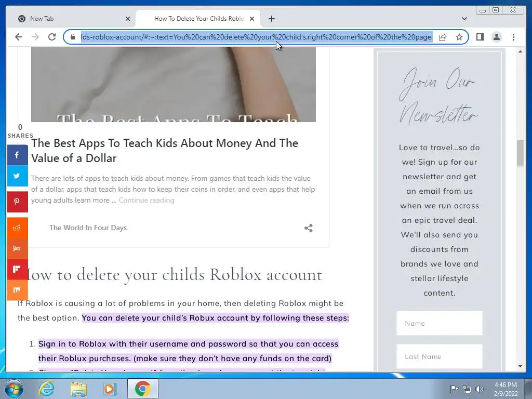Follow the Continue reading link
This screenshot has width=532, height=399.
(146, 200)
